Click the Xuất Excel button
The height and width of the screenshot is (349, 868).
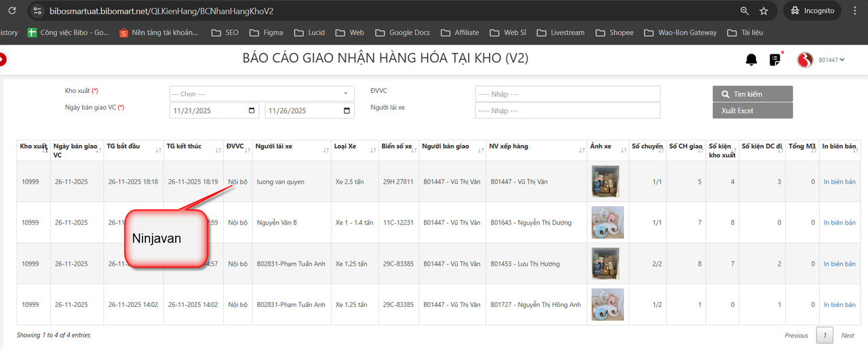752,110
